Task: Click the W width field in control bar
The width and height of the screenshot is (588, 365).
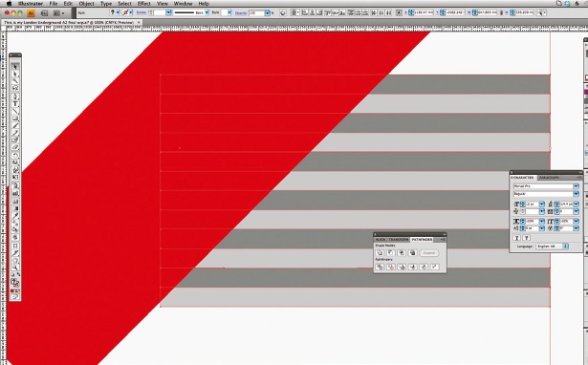Action: point(487,12)
